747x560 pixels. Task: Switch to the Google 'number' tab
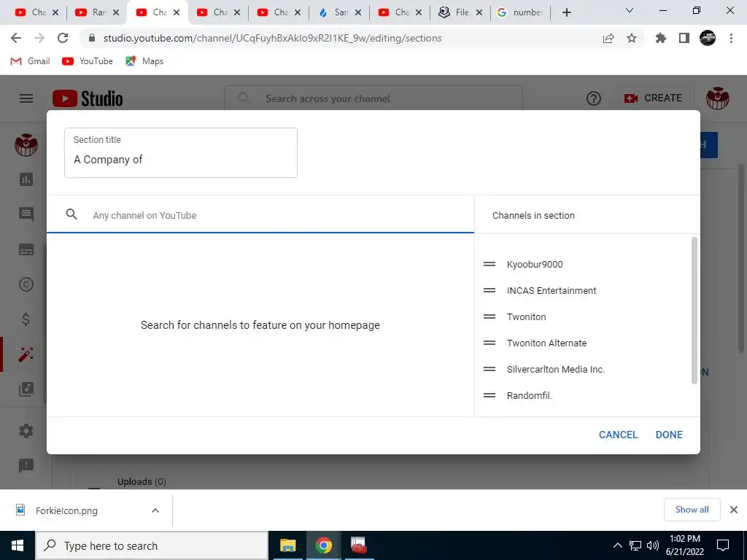click(519, 12)
